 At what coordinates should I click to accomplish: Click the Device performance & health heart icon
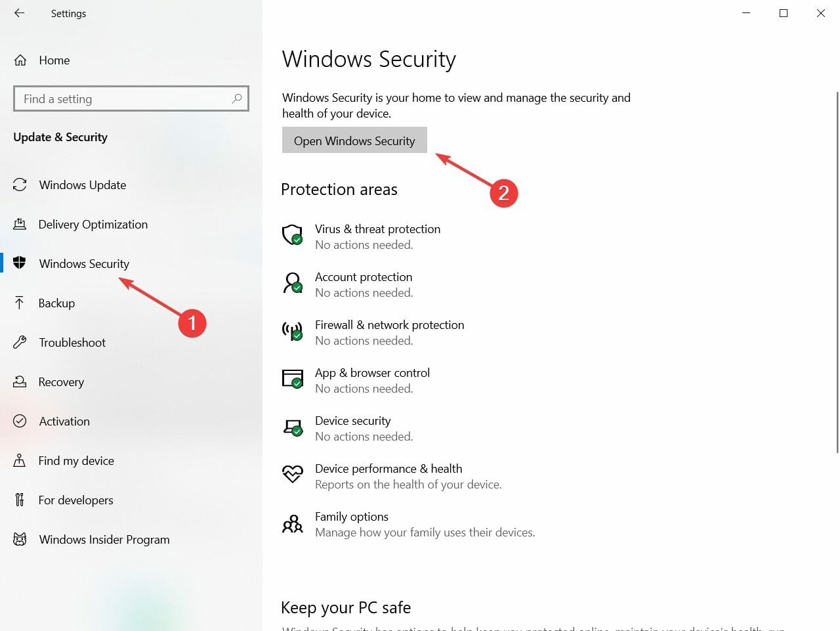[293, 473]
